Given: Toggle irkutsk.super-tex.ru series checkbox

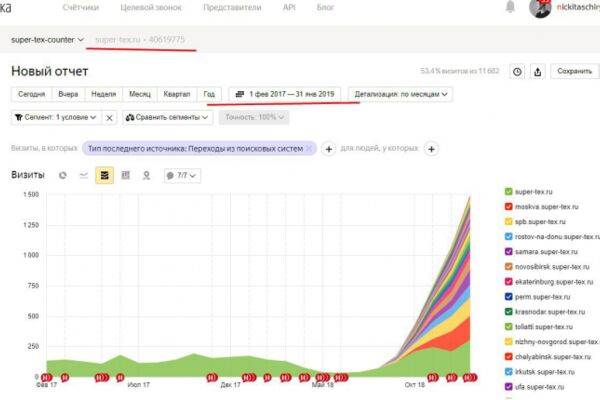Looking at the screenshot, I should pos(508,372).
